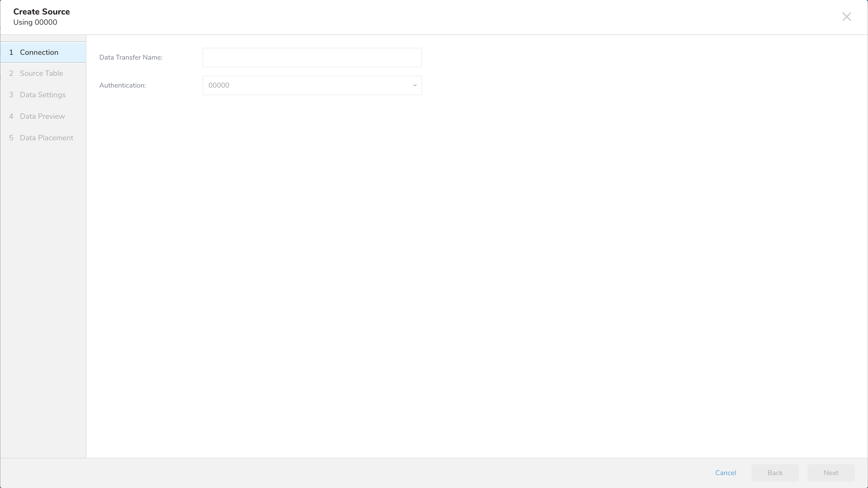Switch to the Data Preview step
This screenshot has width=868, height=488.
[x=43, y=117]
